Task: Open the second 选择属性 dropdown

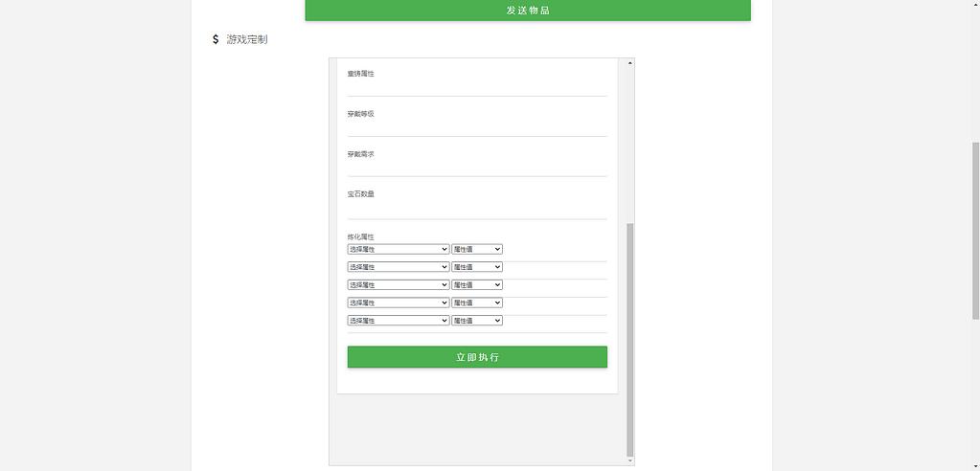Action: tap(398, 267)
